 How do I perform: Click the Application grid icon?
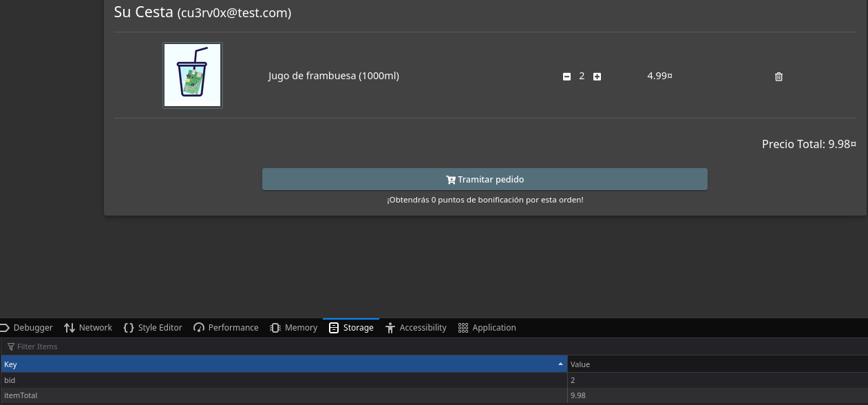(463, 327)
